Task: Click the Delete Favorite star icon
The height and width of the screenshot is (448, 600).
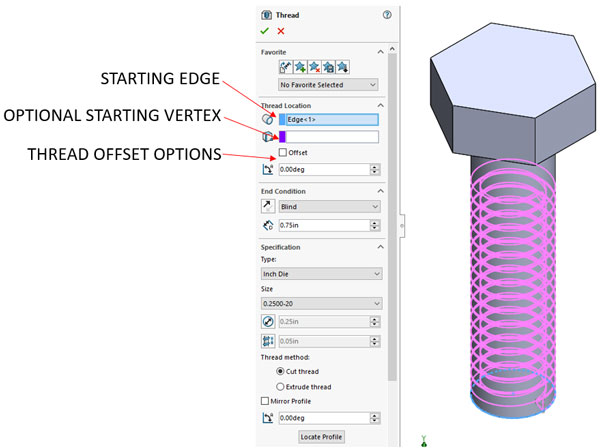Action: coord(315,68)
